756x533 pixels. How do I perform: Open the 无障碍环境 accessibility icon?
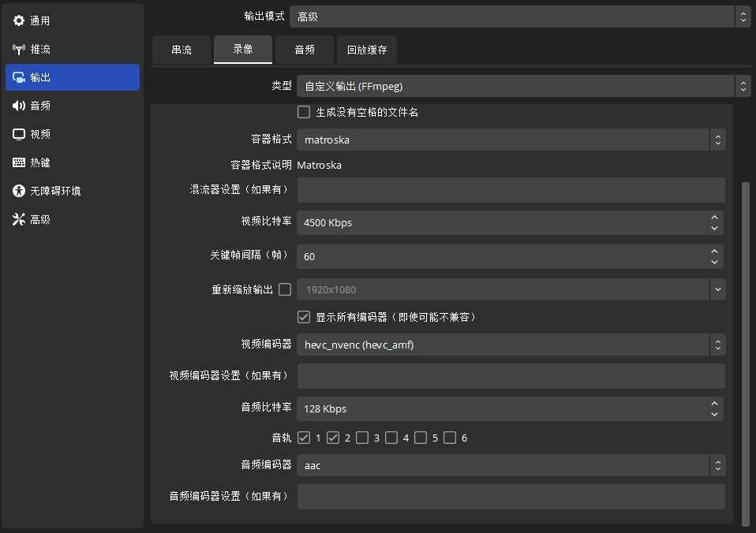(19, 191)
